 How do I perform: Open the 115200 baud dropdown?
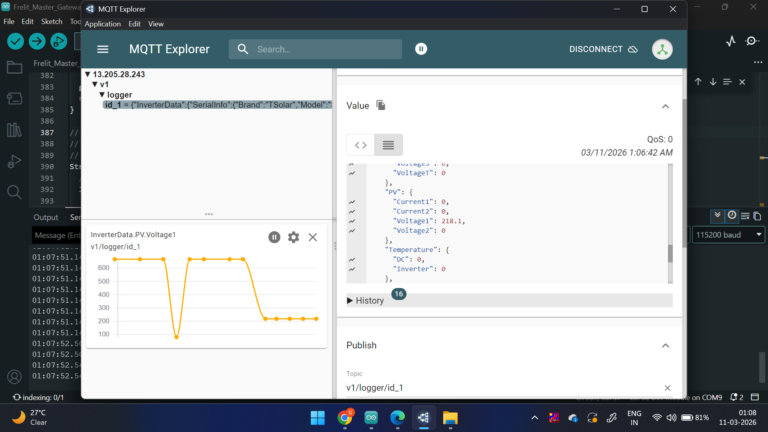click(728, 235)
